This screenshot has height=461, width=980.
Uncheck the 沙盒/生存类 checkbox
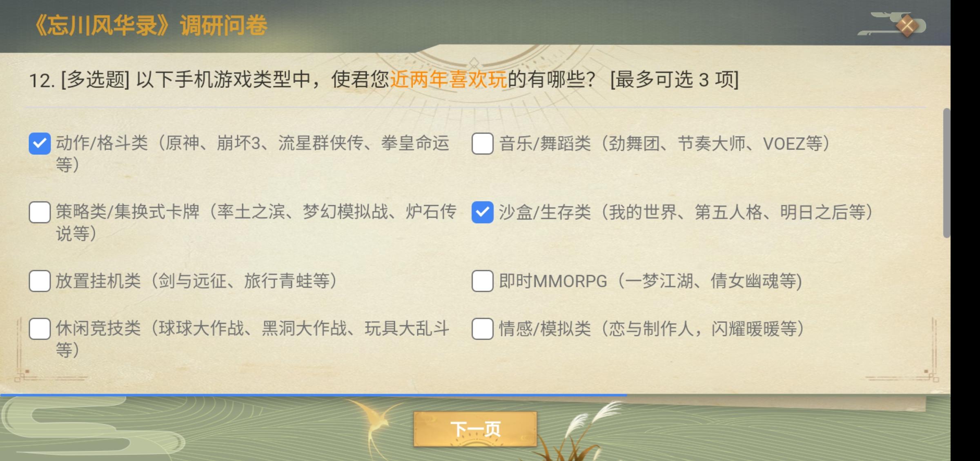(x=482, y=212)
